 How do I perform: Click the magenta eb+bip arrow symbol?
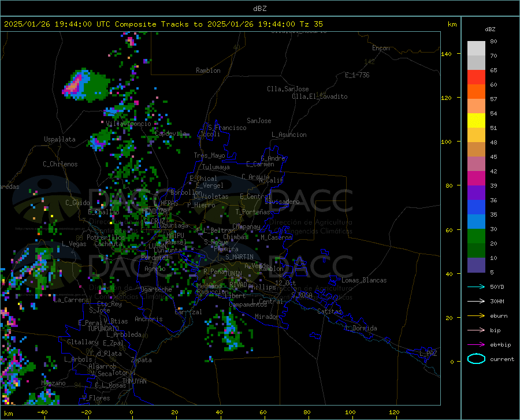[476, 345]
